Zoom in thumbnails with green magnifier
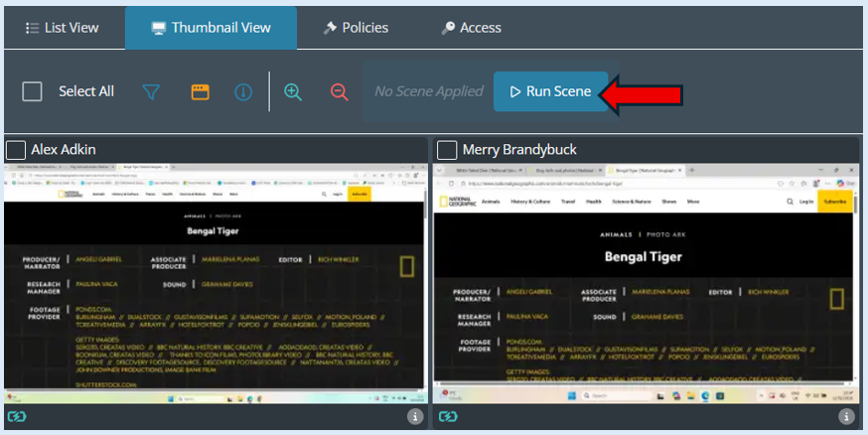868x435 pixels. 293,92
